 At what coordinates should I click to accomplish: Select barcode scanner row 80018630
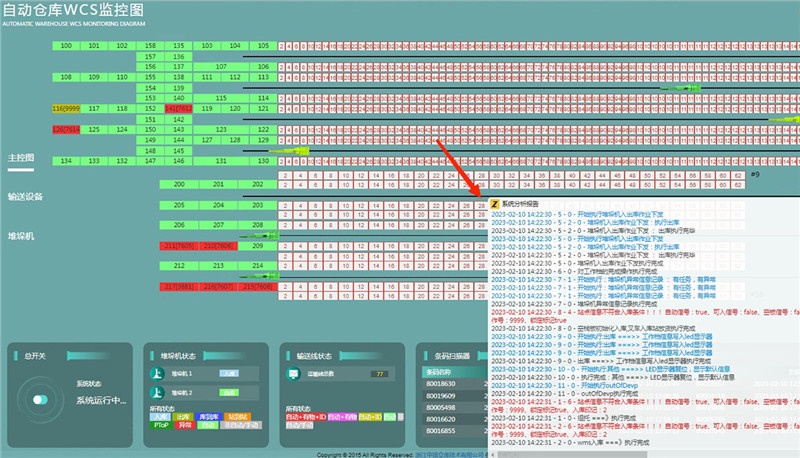coord(441,383)
